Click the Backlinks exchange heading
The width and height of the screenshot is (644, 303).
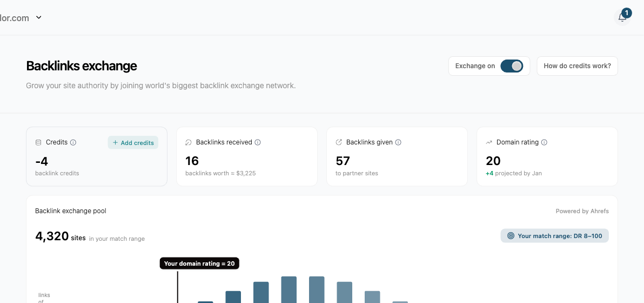[x=82, y=66]
